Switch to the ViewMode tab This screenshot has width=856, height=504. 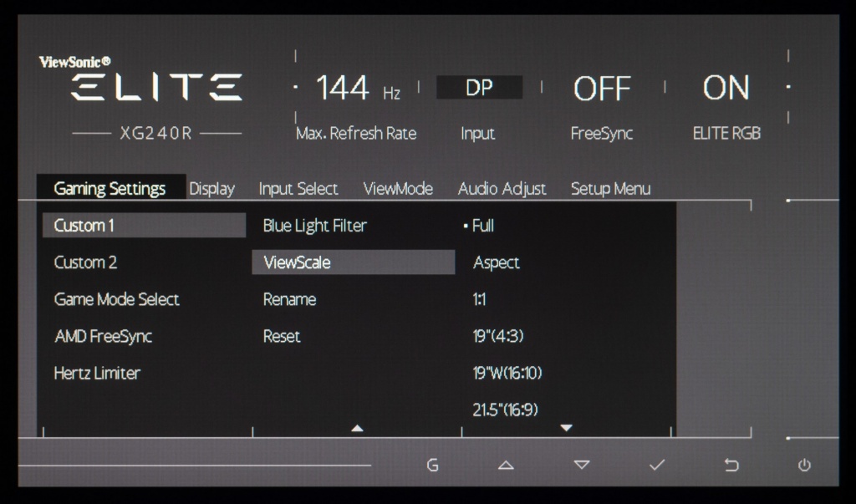[x=398, y=189]
